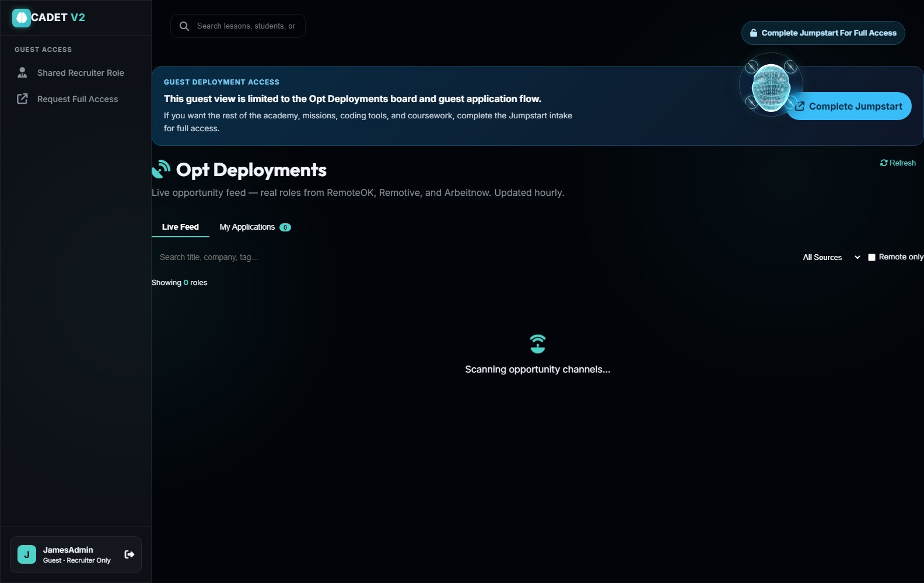Open the All Sources dropdown
The height and width of the screenshot is (583, 924).
tap(831, 257)
